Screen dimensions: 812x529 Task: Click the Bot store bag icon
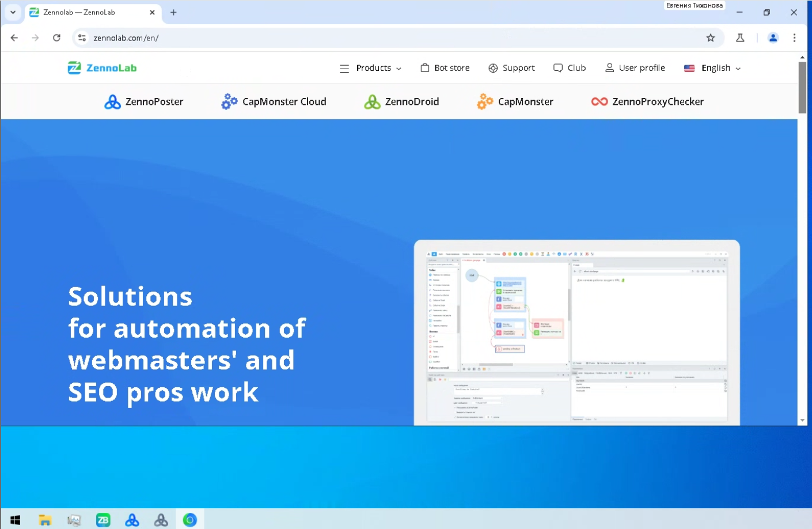point(425,67)
